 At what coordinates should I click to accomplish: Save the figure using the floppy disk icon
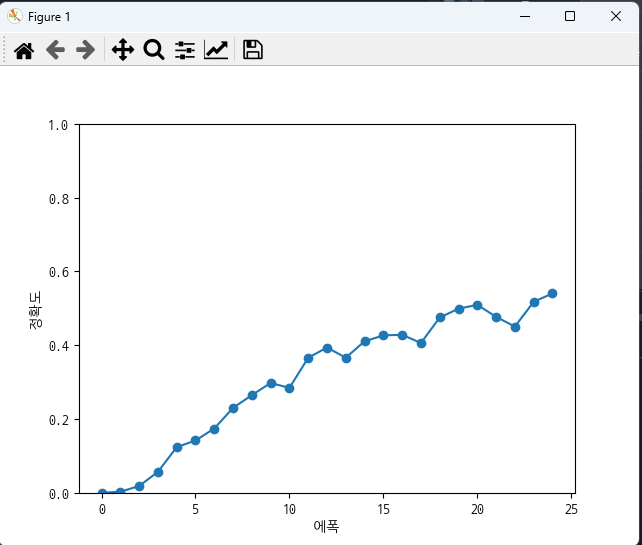(x=253, y=50)
